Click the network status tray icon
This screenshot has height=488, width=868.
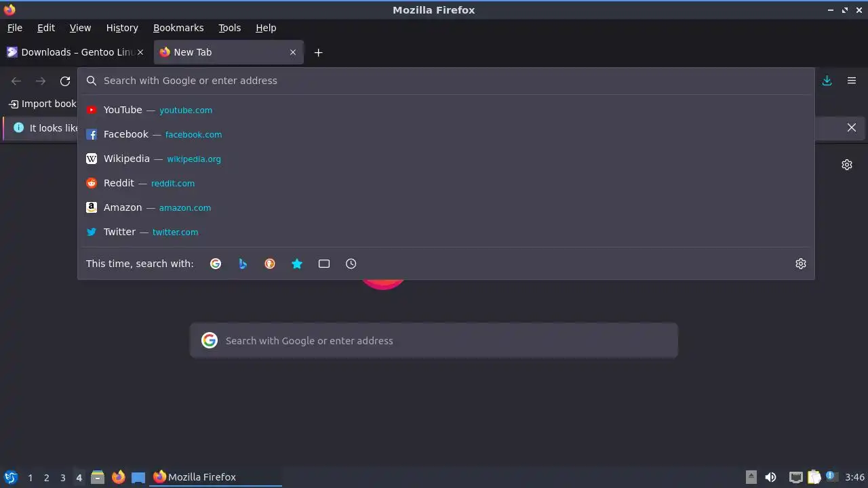pos(796,477)
